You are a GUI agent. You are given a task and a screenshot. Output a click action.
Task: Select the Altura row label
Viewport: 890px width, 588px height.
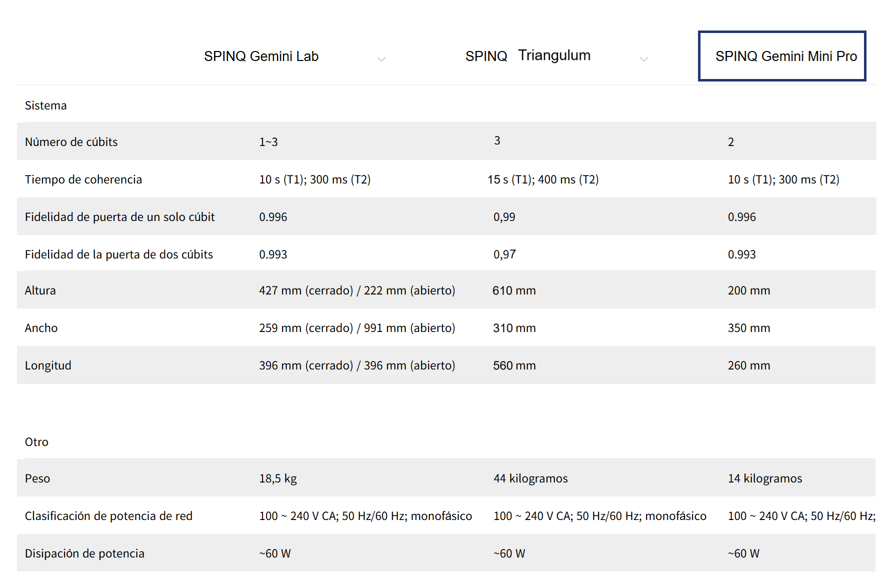coord(40,290)
